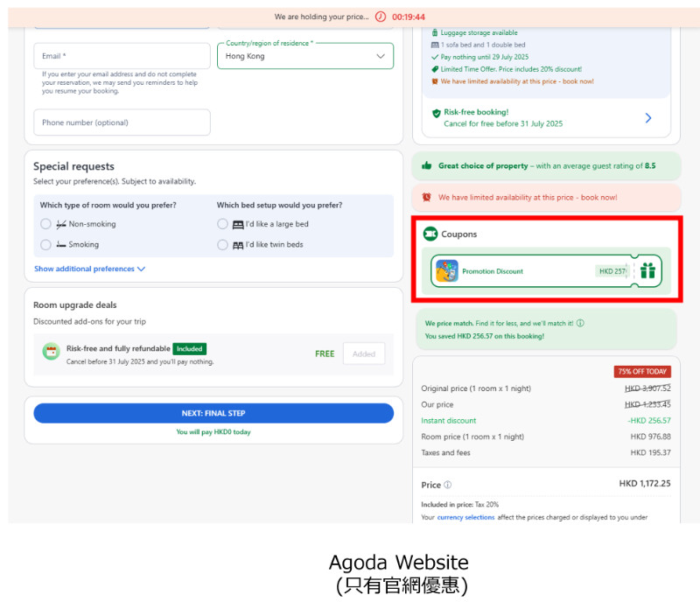Click the large bed icon
The height and width of the screenshot is (609, 700).
coord(238,224)
